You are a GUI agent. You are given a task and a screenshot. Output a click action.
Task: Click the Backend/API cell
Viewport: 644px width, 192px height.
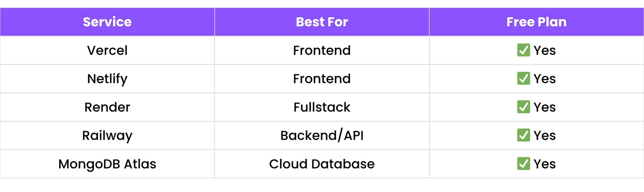322,136
